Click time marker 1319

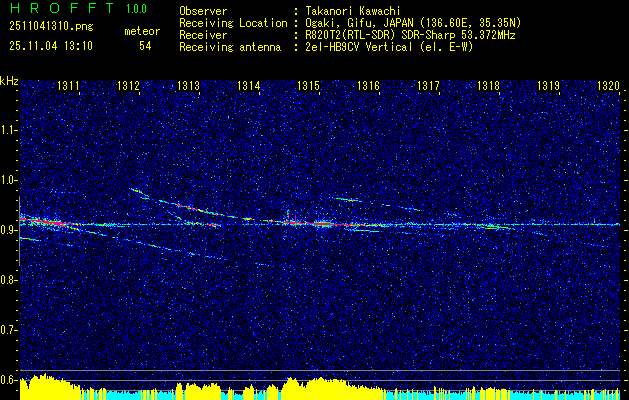click(548, 85)
